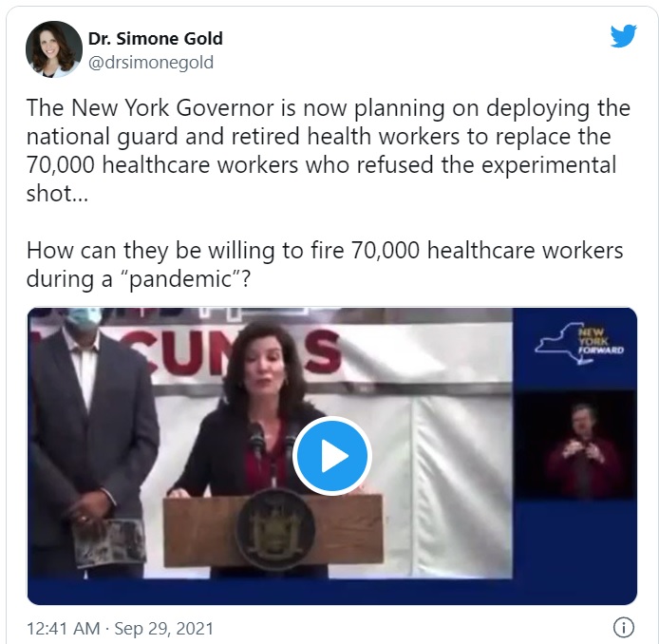
Task: Click the dark blue bar below video frame
Action: click(332, 592)
